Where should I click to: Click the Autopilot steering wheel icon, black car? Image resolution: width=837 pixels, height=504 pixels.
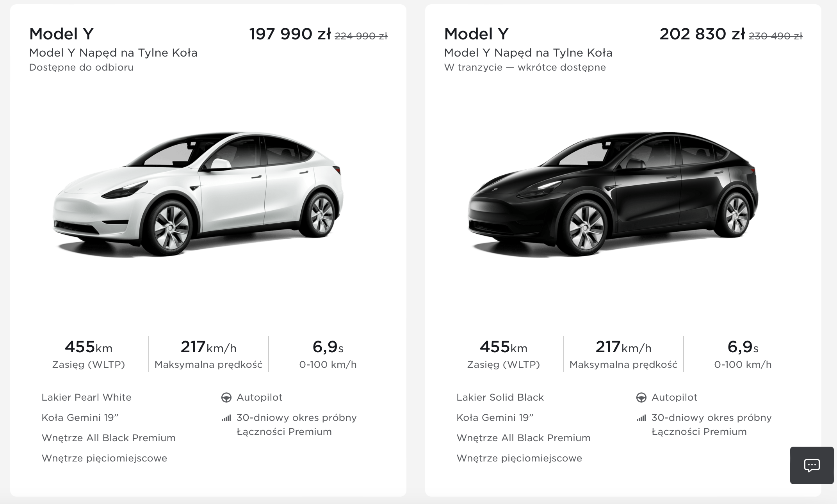(x=641, y=398)
